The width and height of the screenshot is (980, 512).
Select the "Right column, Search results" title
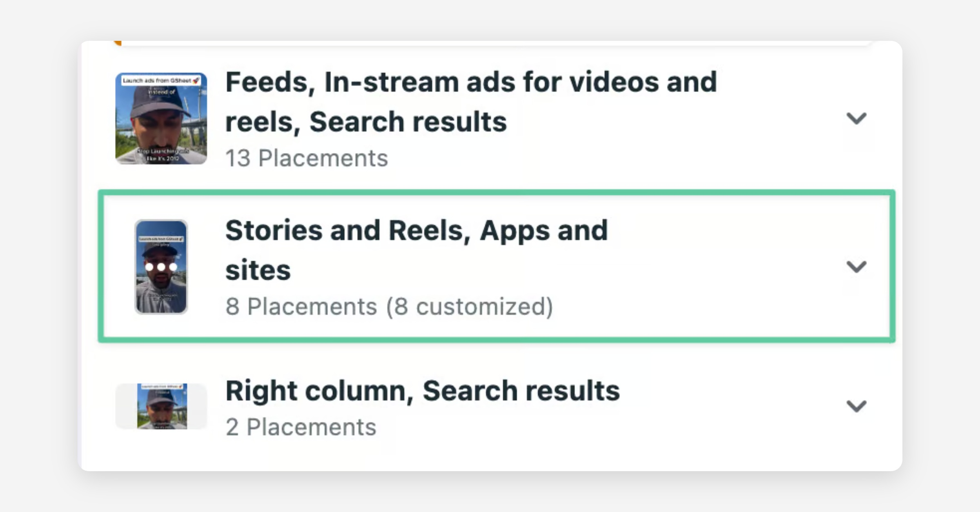tap(422, 391)
